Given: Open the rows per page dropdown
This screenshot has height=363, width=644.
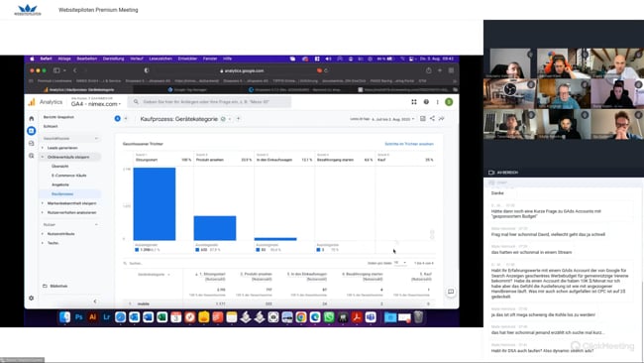Looking at the screenshot, I should pos(400,263).
